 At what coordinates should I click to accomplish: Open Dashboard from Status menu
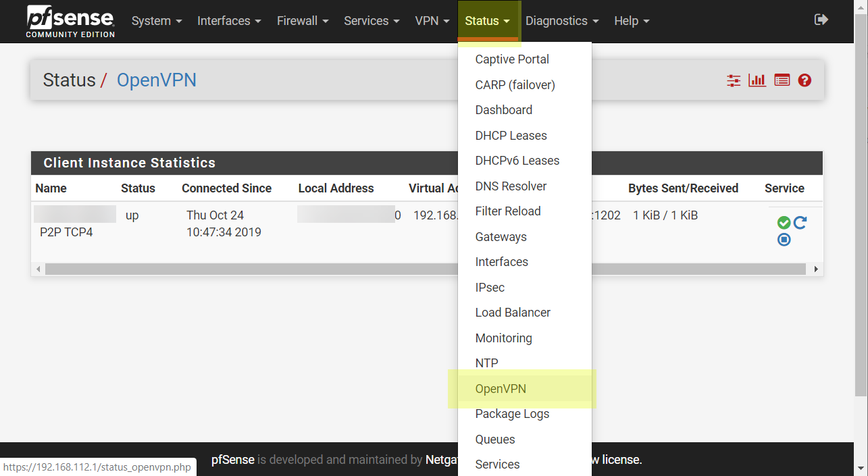525,110
